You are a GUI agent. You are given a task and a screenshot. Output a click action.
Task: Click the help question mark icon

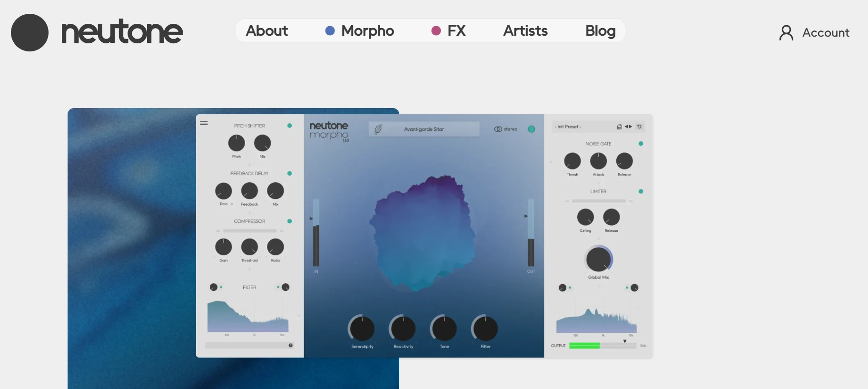[290, 345]
